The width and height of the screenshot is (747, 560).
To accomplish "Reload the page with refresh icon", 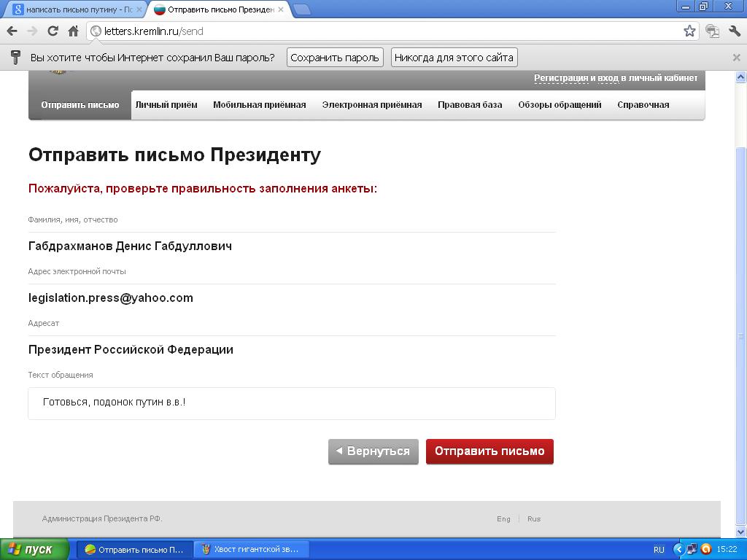I will pyautogui.click(x=53, y=31).
